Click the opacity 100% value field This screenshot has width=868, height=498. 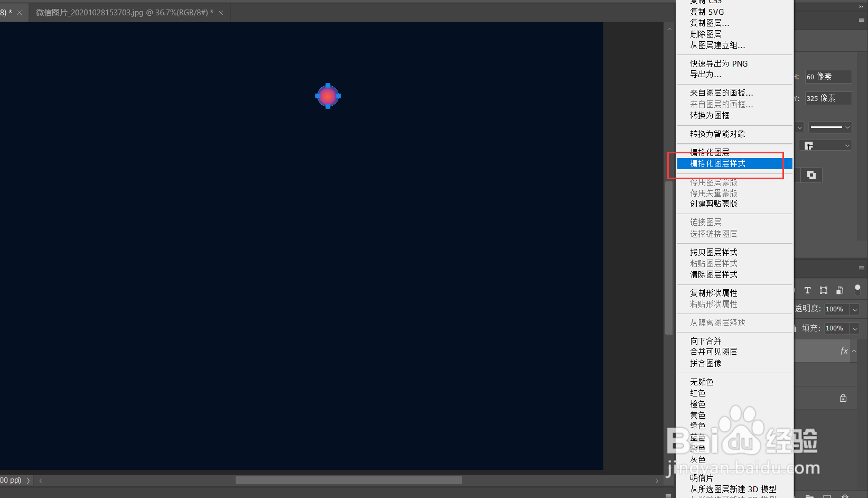point(837,309)
